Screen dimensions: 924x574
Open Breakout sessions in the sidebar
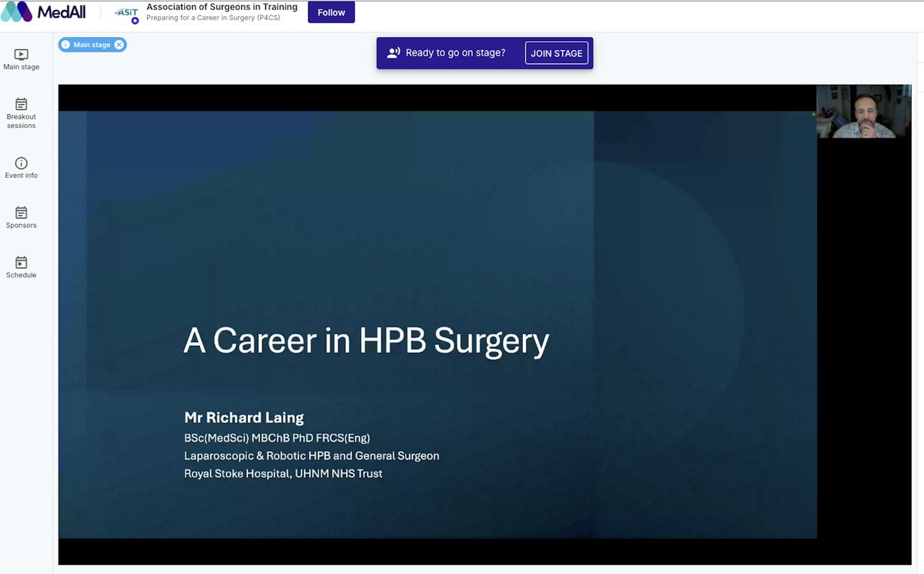tap(22, 113)
